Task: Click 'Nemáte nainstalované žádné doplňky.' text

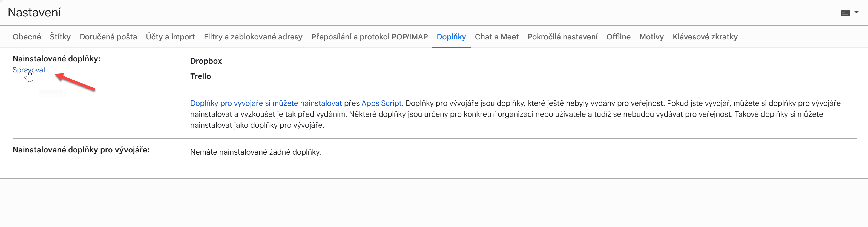Action: tap(255, 152)
